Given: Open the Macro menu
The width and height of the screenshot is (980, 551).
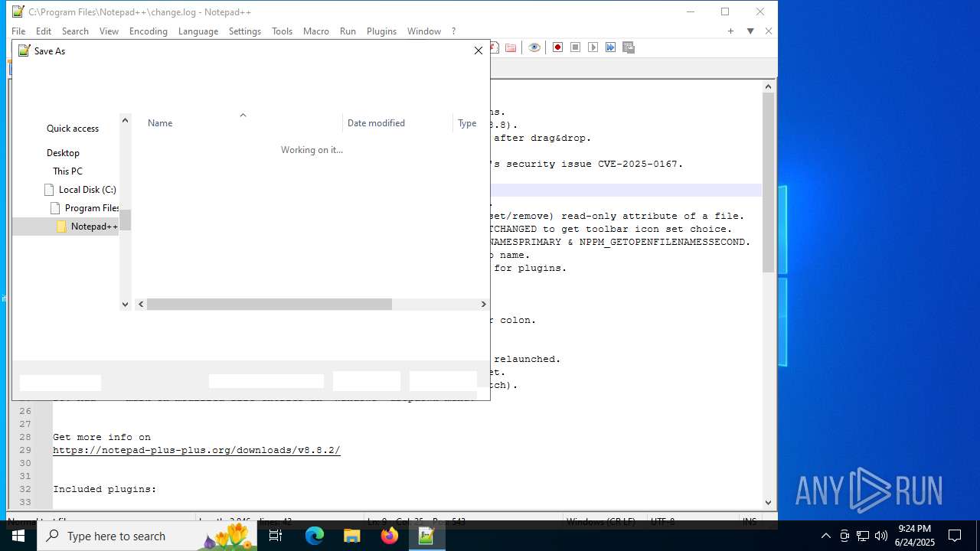Looking at the screenshot, I should pyautogui.click(x=316, y=31).
